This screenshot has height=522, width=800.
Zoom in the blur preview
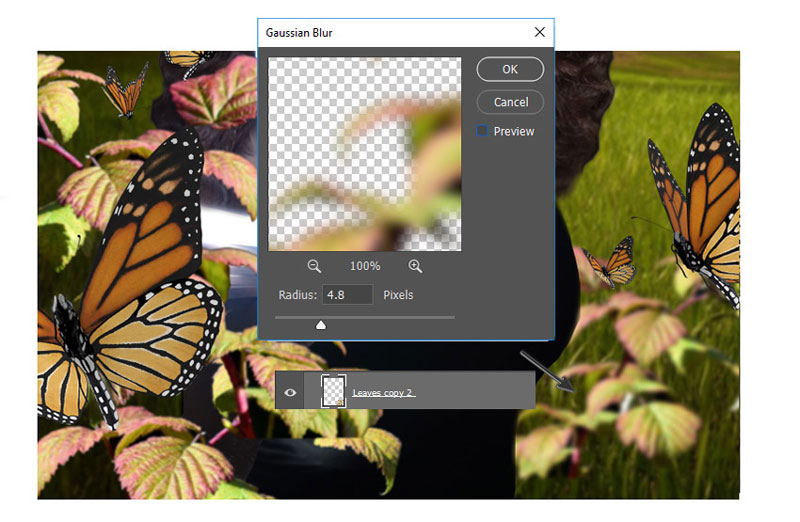click(415, 266)
